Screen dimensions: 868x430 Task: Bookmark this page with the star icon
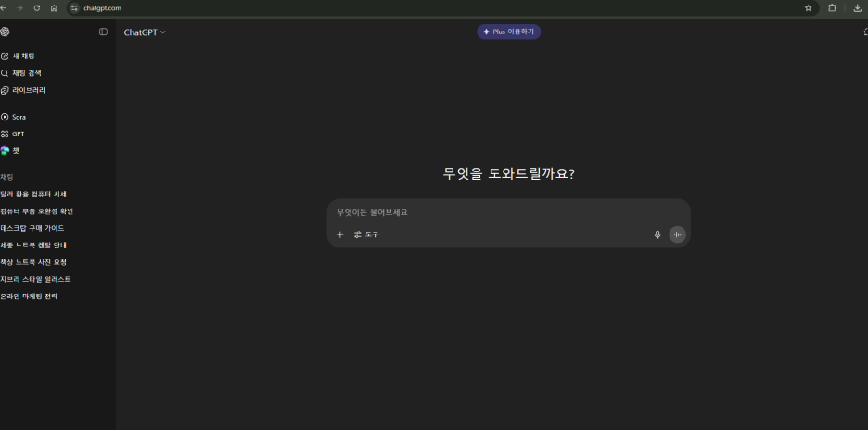(809, 7)
